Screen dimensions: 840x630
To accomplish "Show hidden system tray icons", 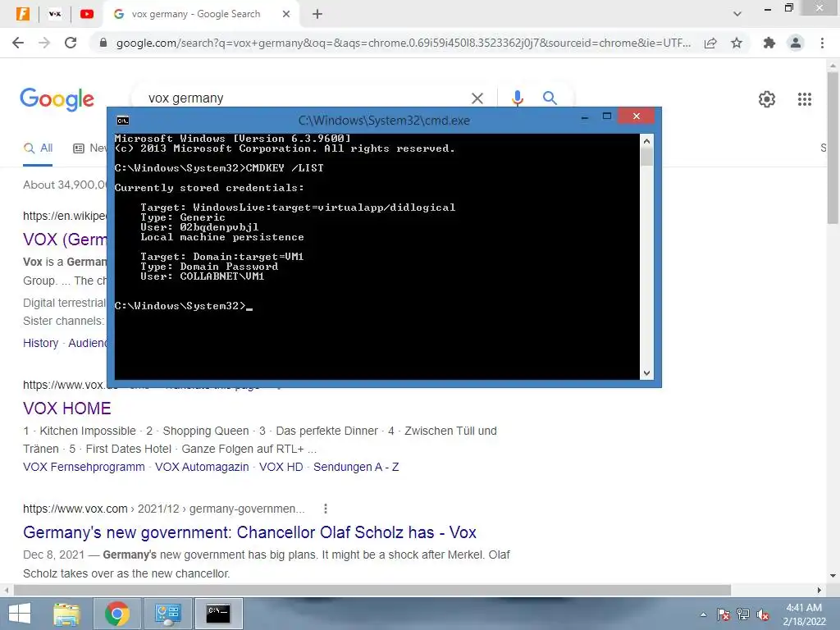I will pyautogui.click(x=703, y=614).
